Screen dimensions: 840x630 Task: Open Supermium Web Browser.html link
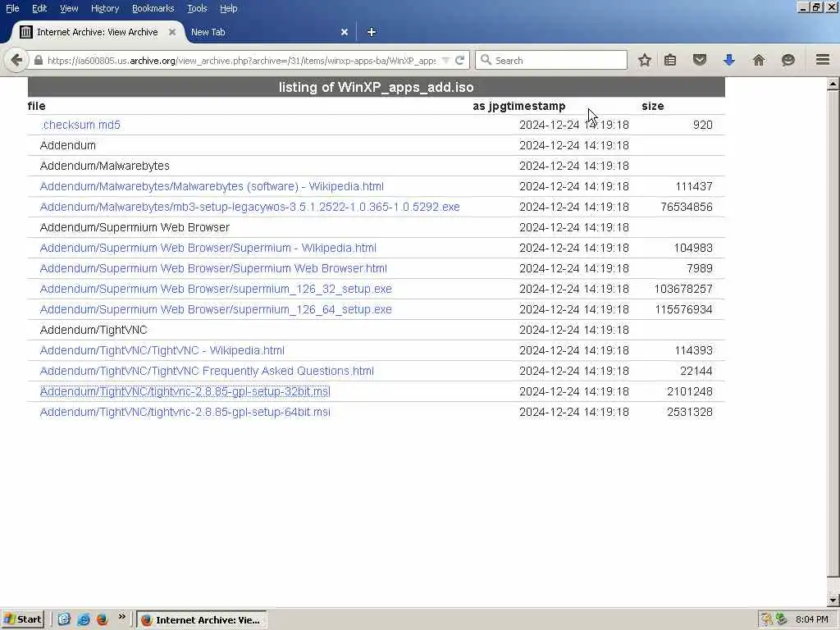(213, 268)
